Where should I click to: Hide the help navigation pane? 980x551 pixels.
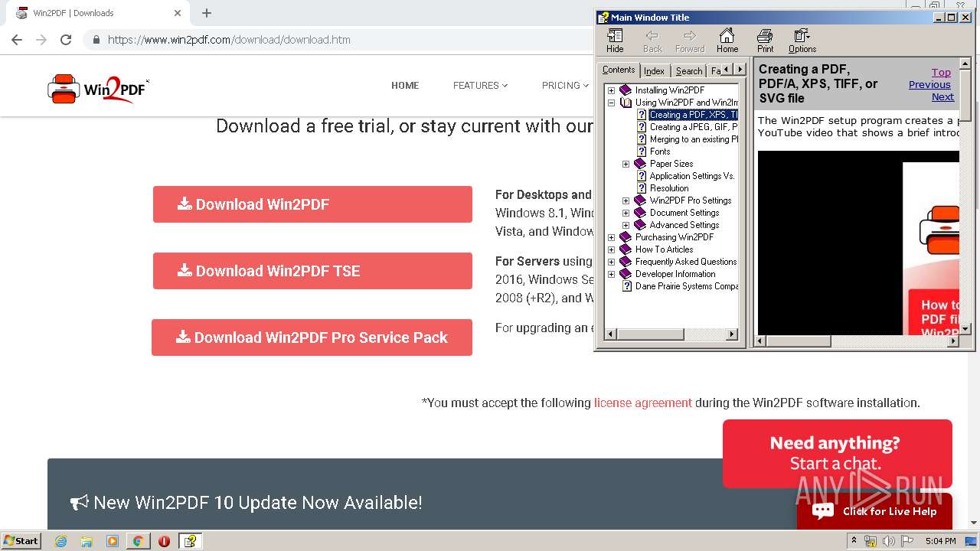[615, 41]
